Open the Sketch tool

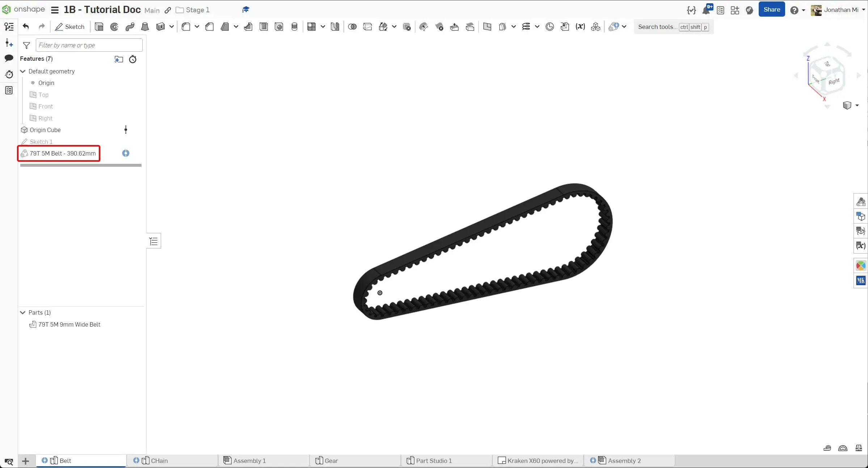[69, 26]
